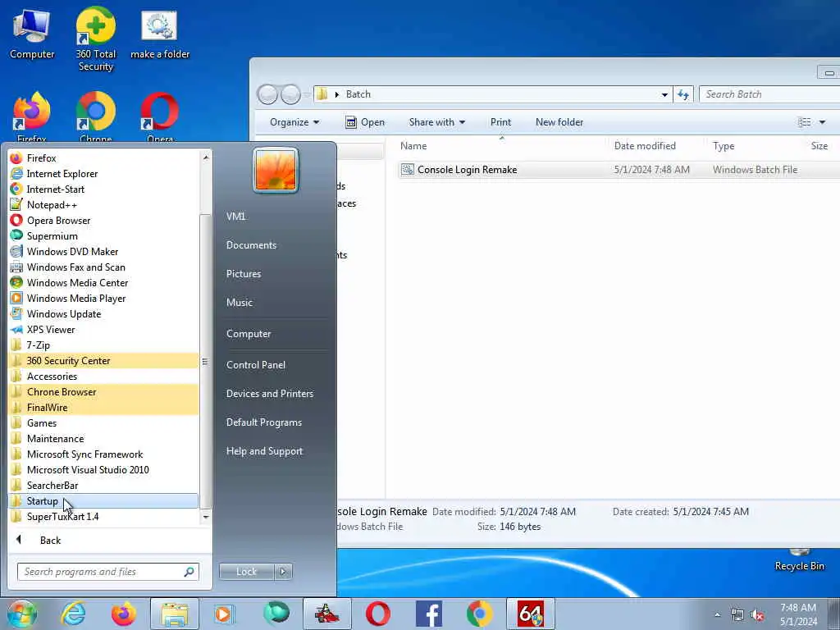Viewport: 840px width, 630px height.
Task: Show hidden tray icons arrow
Action: click(717, 615)
